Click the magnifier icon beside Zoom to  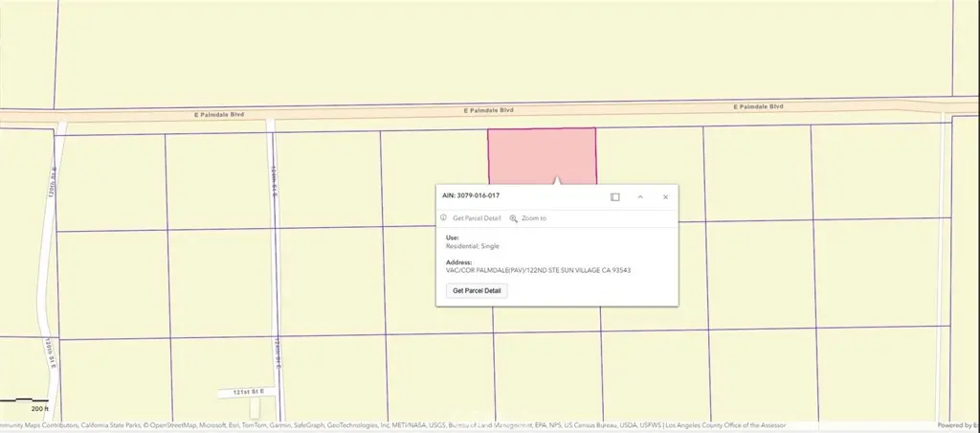click(513, 218)
